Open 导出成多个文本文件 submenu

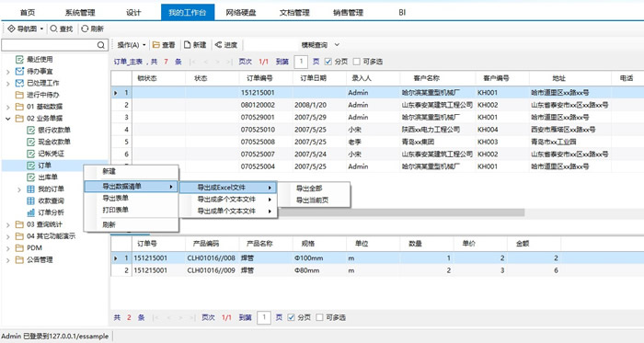[228, 200]
